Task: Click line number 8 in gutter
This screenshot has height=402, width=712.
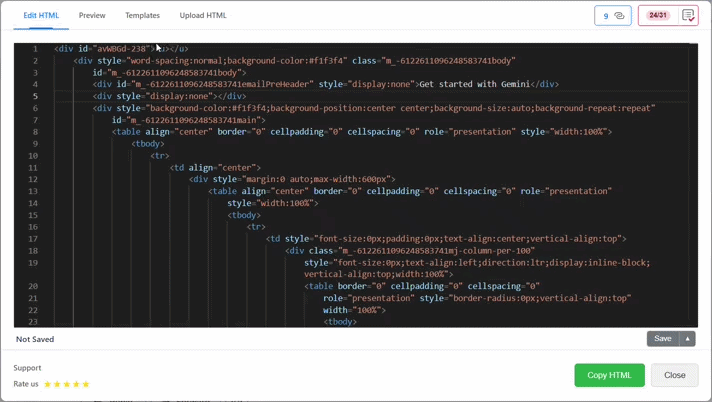Action: tap(35, 132)
